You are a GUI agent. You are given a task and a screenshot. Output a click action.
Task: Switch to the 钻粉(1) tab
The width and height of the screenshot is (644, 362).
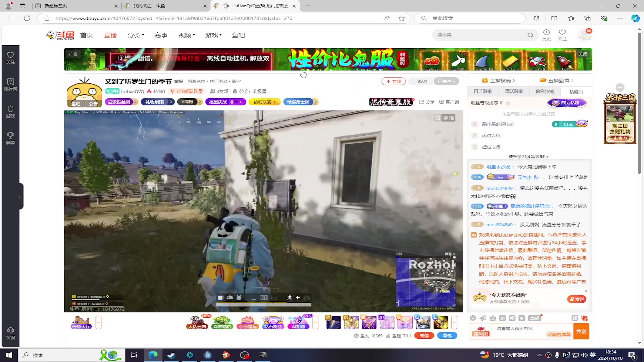[576, 92]
